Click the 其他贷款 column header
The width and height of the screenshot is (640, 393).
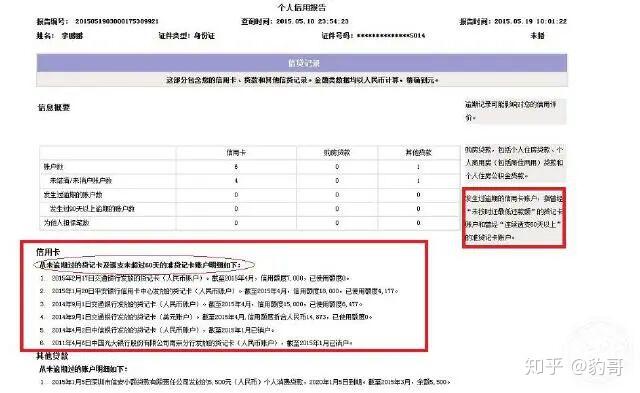[418, 153]
